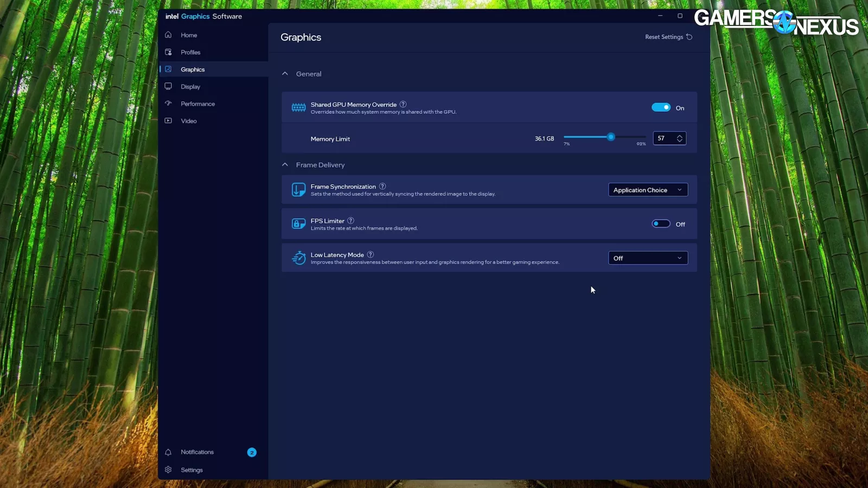
Task: Click help icon next to Low Latency Mode
Action: [x=371, y=254]
